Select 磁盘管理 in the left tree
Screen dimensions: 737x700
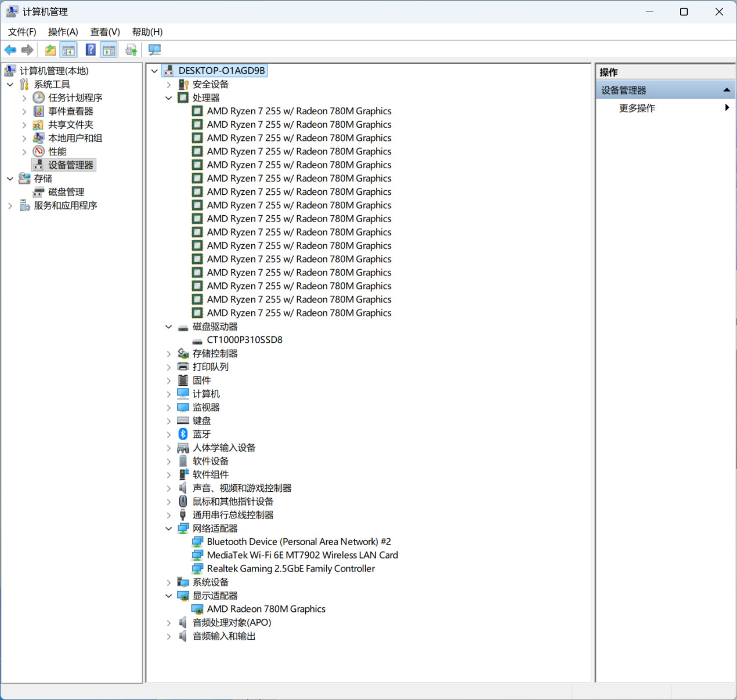[x=66, y=192]
